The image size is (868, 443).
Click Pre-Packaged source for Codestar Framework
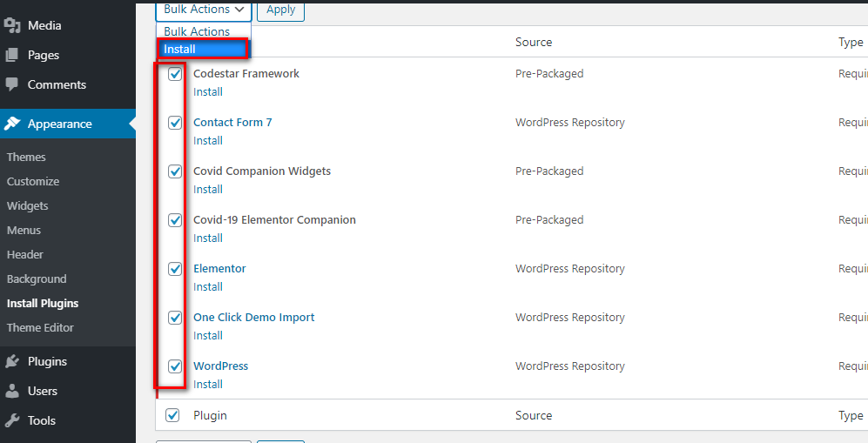(549, 74)
